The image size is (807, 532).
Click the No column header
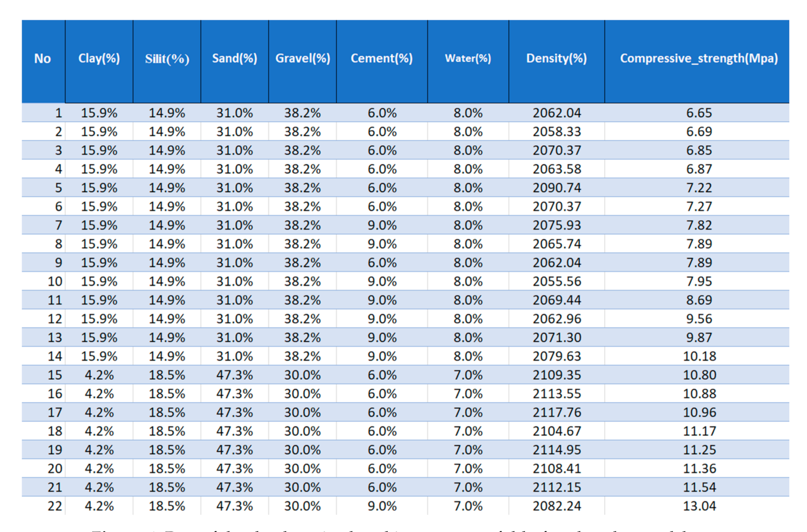42,59
